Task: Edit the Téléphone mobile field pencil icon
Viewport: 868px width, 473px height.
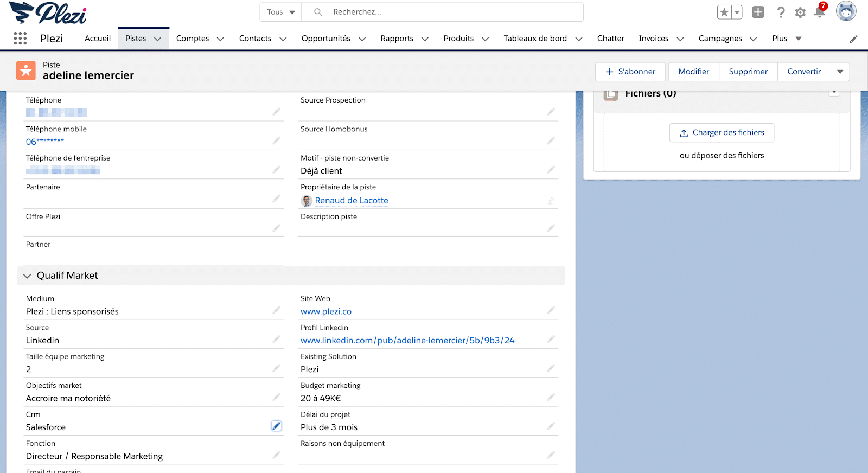Action: [276, 140]
